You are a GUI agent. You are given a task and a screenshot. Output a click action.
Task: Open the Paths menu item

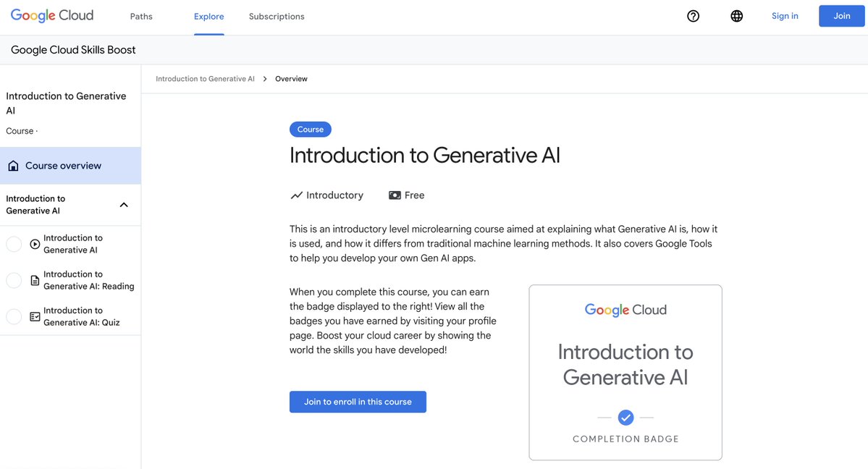(x=141, y=17)
